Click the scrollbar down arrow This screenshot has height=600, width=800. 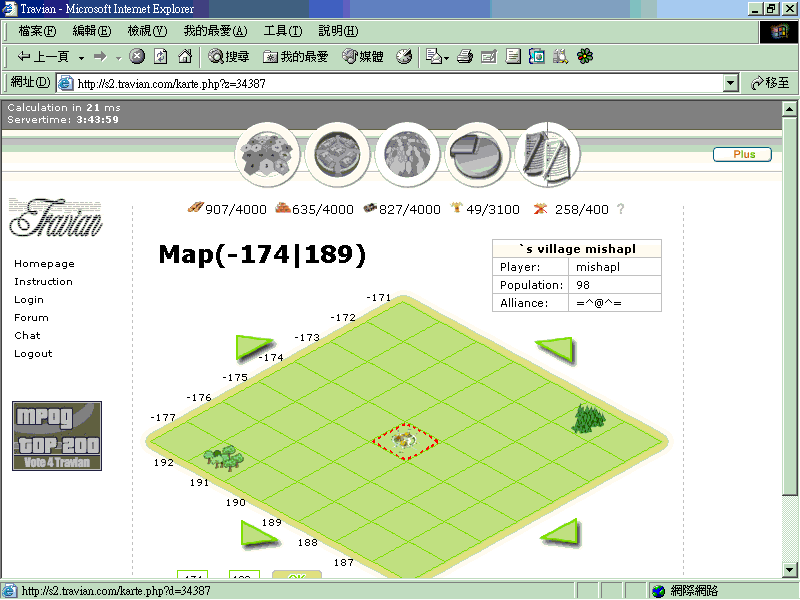click(789, 569)
